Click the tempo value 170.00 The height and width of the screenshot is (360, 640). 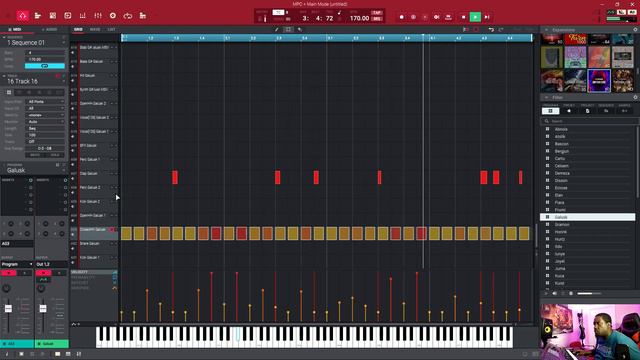(x=359, y=18)
